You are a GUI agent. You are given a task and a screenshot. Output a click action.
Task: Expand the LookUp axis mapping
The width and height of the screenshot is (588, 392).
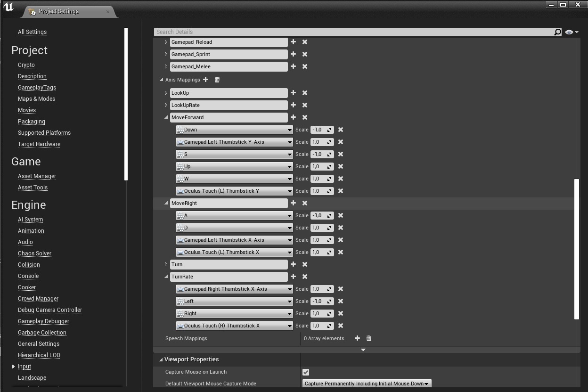point(166,93)
